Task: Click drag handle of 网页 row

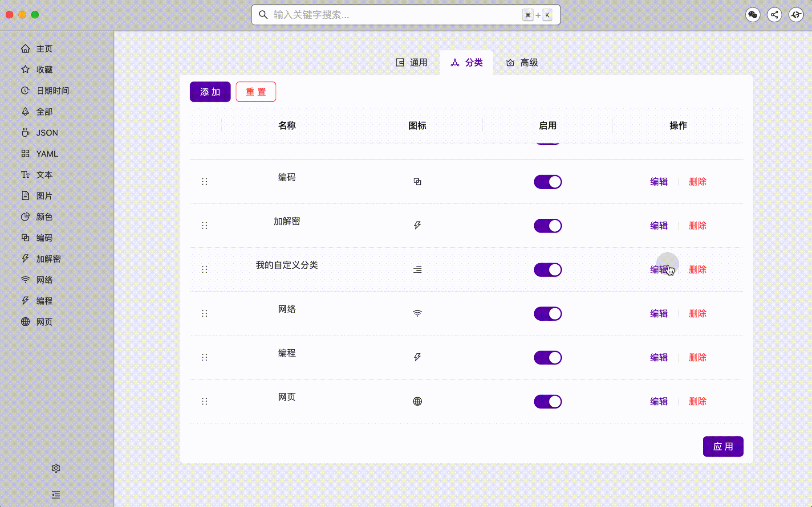Action: [x=204, y=401]
